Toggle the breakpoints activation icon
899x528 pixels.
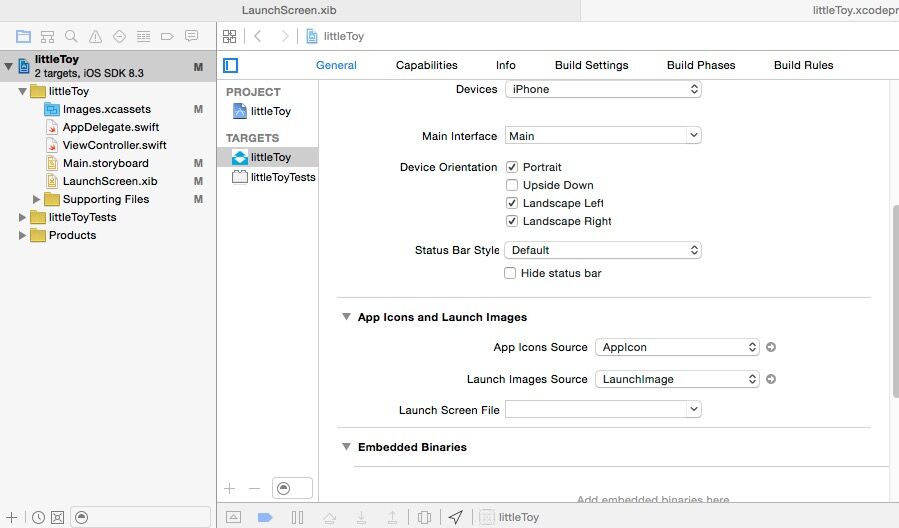point(265,517)
